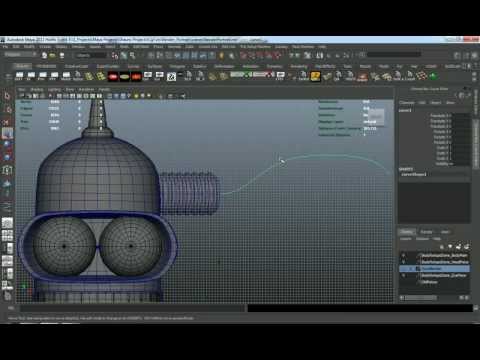
Task: Click the highlighted yellow shelf icon
Action: tap(315, 76)
